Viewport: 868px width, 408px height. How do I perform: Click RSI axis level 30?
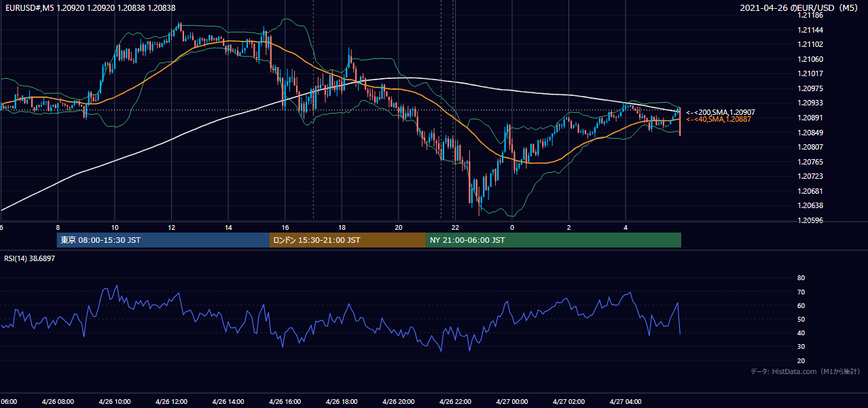(x=801, y=347)
